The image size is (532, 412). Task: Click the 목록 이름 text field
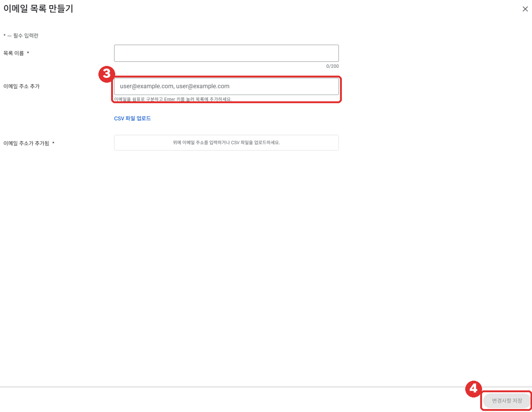click(226, 53)
